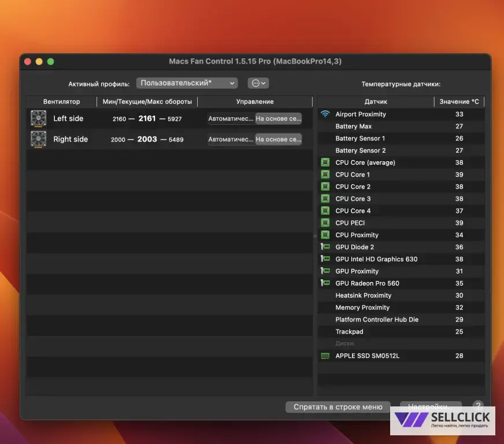Click the current speed 2003 value
Image resolution: width=504 pixels, height=444 pixels.
tap(147, 139)
